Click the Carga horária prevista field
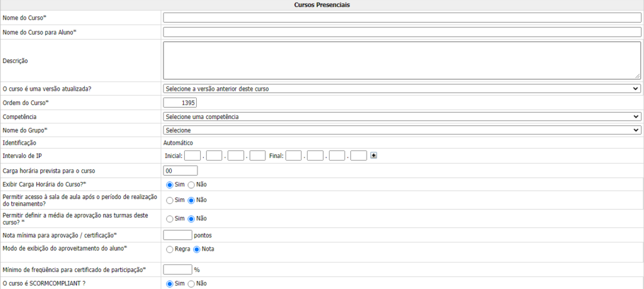 180,171
